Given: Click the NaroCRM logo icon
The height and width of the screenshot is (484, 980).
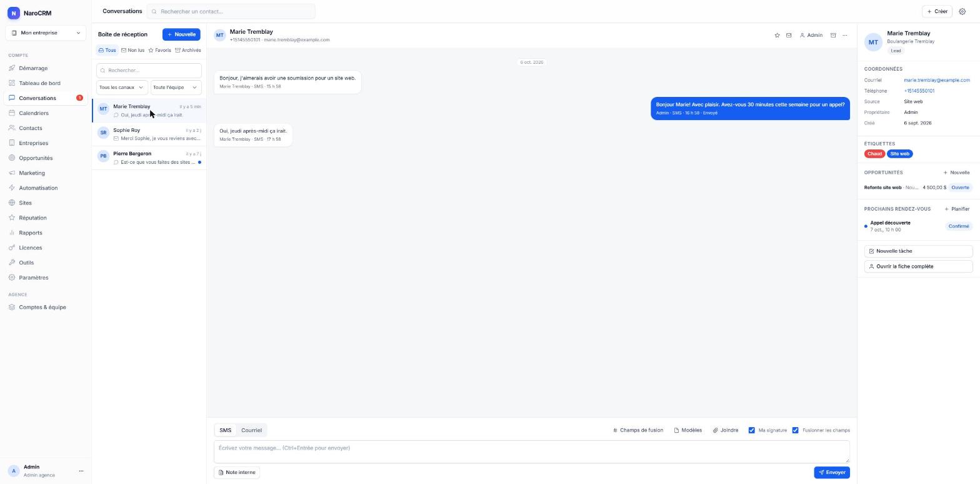Looking at the screenshot, I should [x=13, y=13].
